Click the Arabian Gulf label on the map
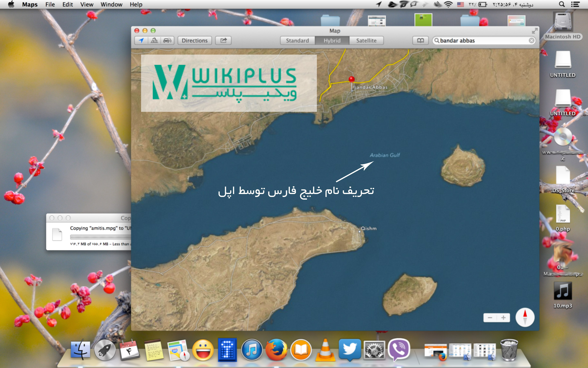This screenshot has width=588, height=368. pos(385,155)
